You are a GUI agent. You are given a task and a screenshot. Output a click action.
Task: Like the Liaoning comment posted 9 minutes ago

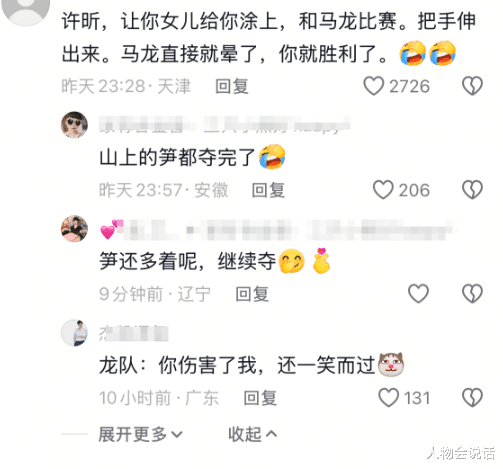click(x=418, y=294)
